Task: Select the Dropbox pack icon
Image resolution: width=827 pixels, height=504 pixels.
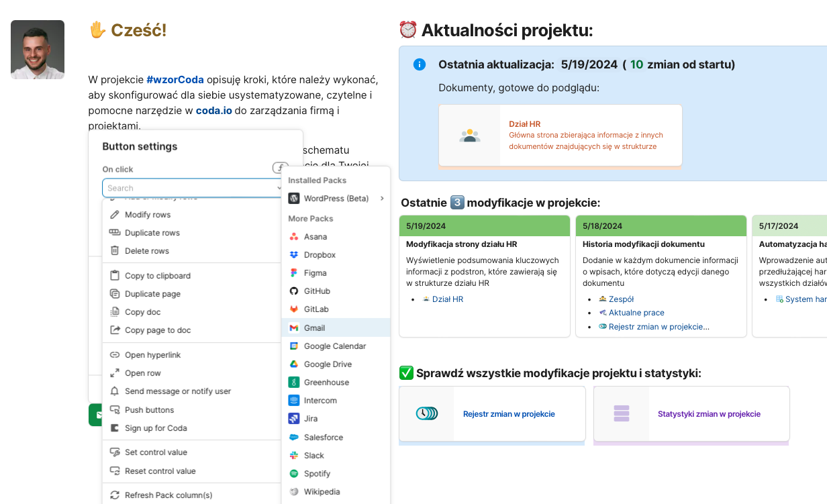Action: pyautogui.click(x=293, y=255)
